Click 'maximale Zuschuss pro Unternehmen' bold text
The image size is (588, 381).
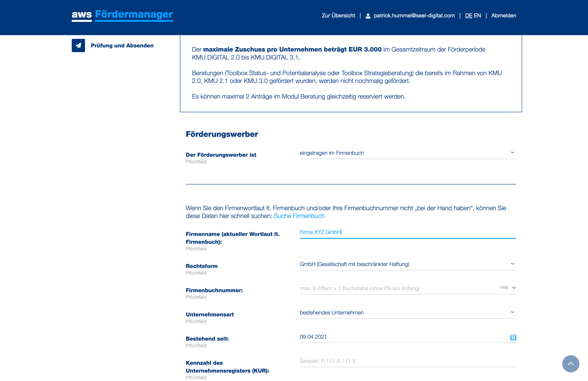292,50
